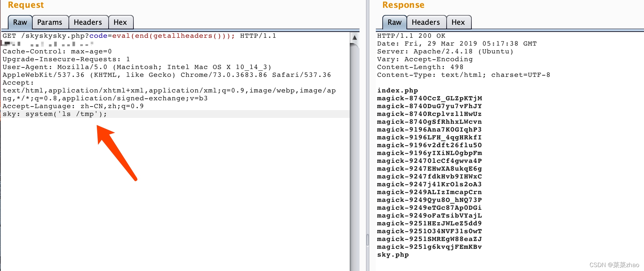Click the Vary: Accept-Encoding line
This screenshot has height=271, width=644.
coord(425,59)
